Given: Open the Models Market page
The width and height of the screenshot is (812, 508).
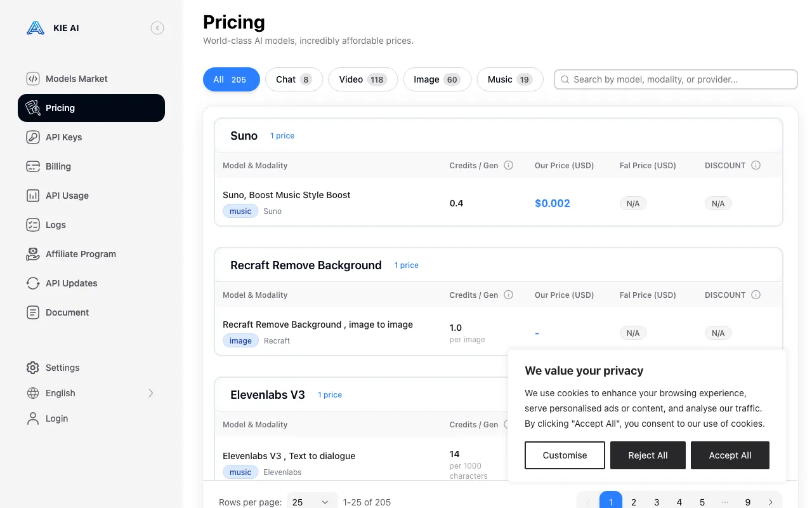Looking at the screenshot, I should pyautogui.click(x=91, y=79).
